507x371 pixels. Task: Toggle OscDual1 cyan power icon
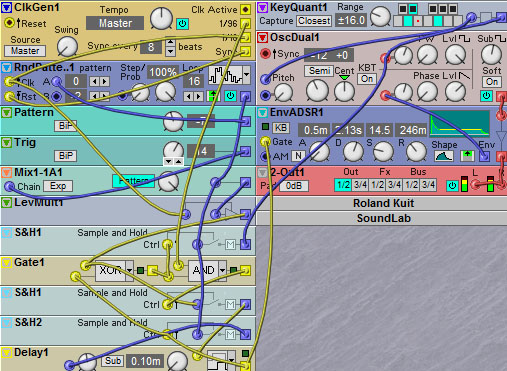[x=486, y=96]
